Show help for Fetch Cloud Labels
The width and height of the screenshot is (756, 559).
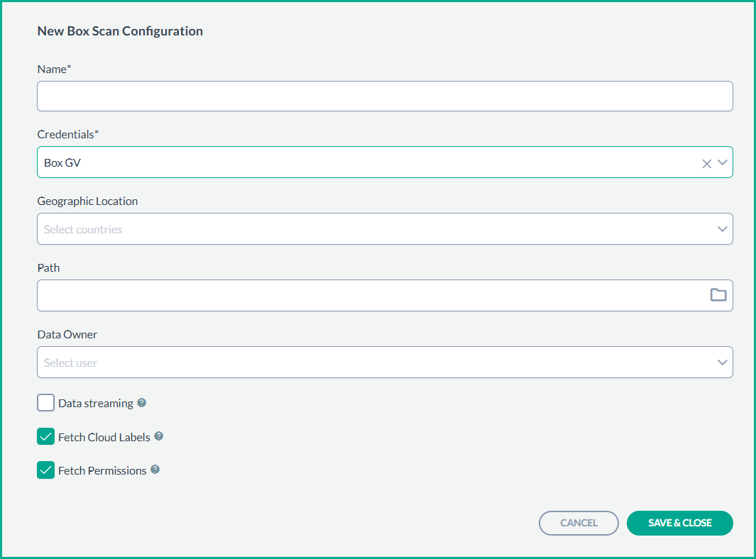[x=159, y=436]
